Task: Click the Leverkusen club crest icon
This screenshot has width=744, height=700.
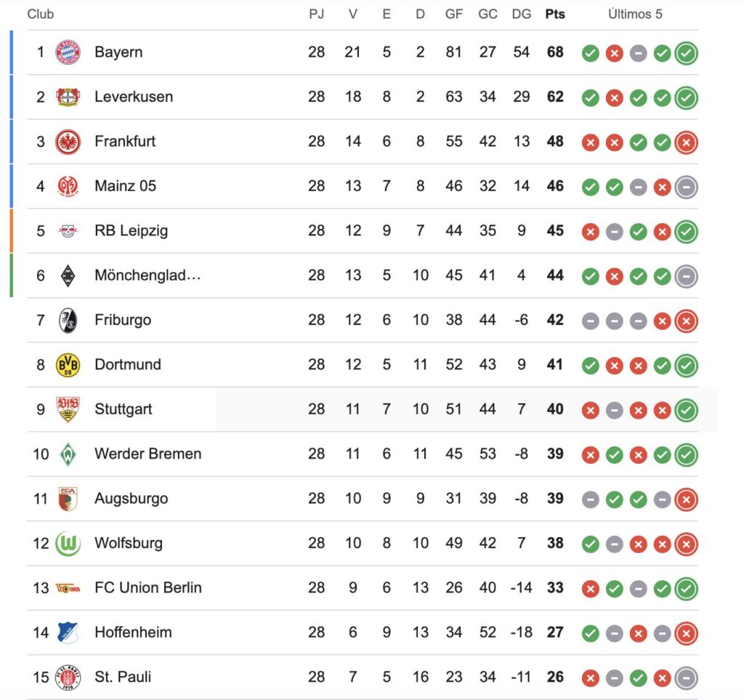Action: [x=68, y=97]
